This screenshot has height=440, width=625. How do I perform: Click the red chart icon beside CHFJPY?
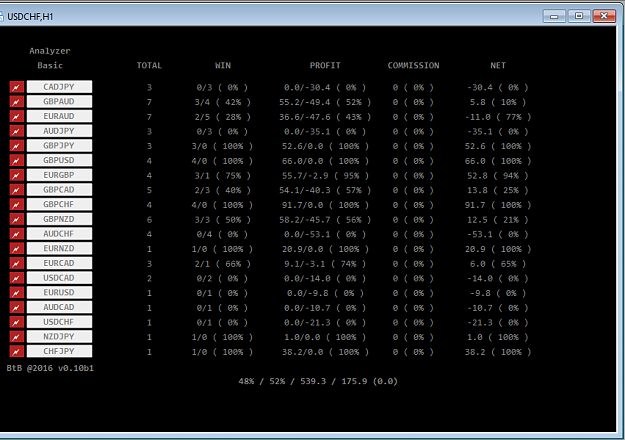(x=17, y=351)
